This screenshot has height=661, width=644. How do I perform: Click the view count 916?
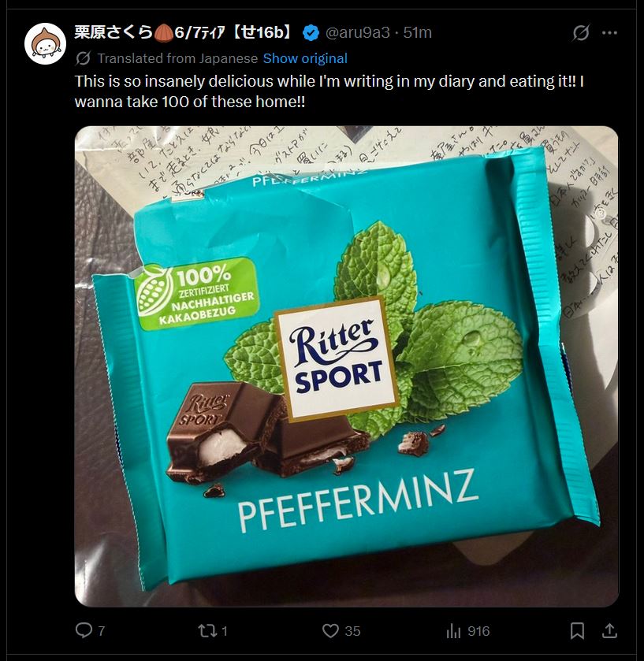click(x=478, y=631)
